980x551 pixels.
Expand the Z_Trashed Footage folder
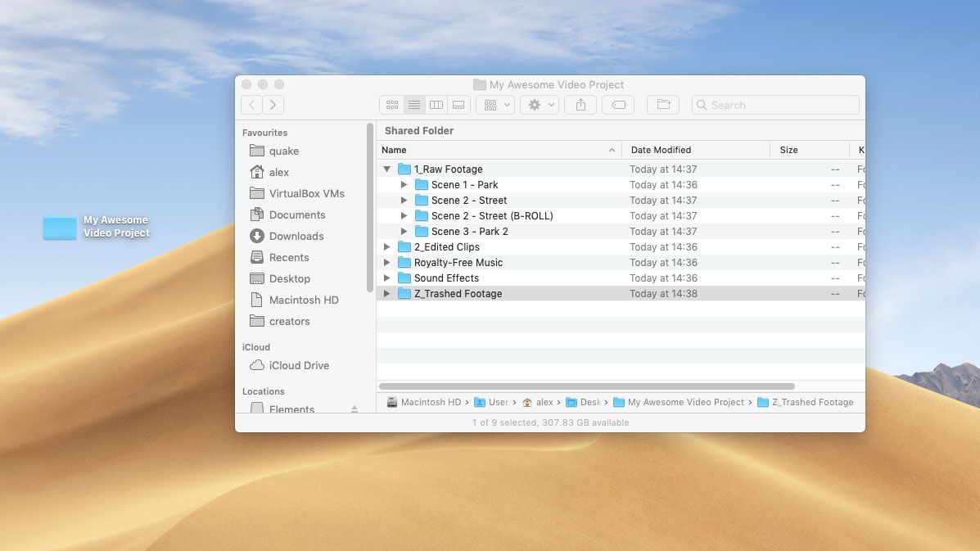(387, 294)
